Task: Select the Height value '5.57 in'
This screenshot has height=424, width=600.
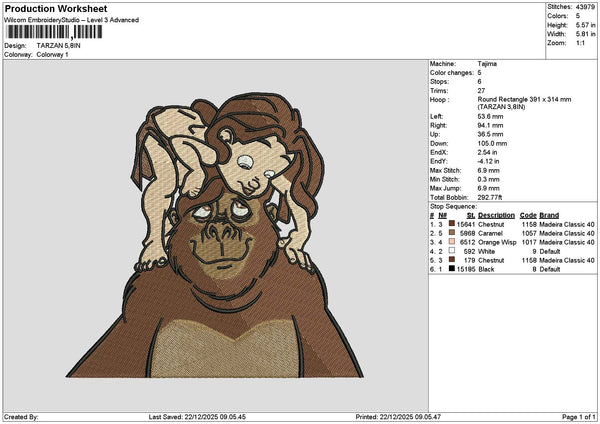Action: click(x=585, y=25)
